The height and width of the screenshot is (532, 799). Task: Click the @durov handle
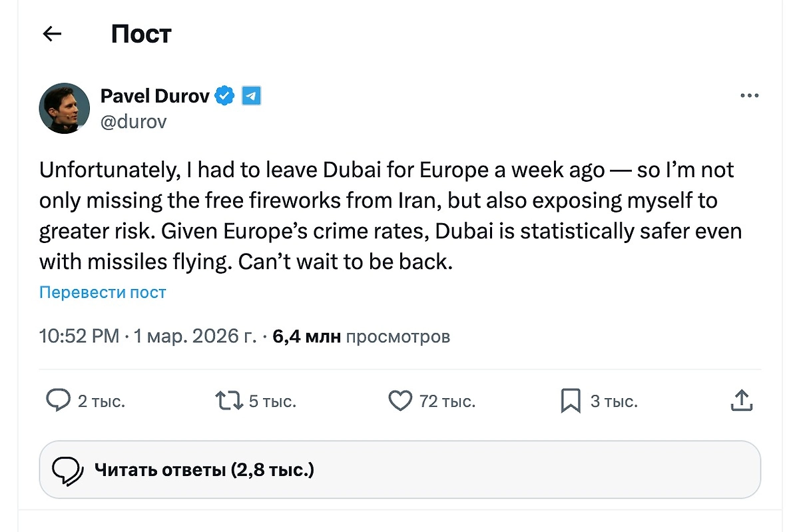(x=133, y=122)
